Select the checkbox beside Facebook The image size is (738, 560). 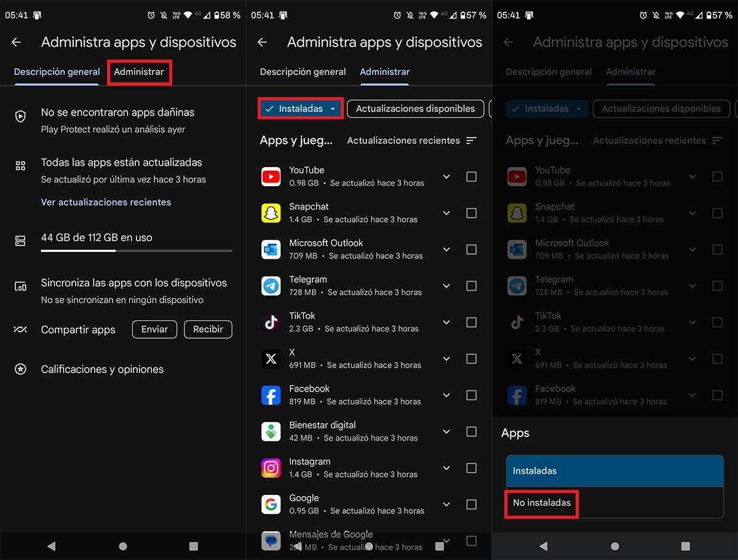pyautogui.click(x=472, y=395)
